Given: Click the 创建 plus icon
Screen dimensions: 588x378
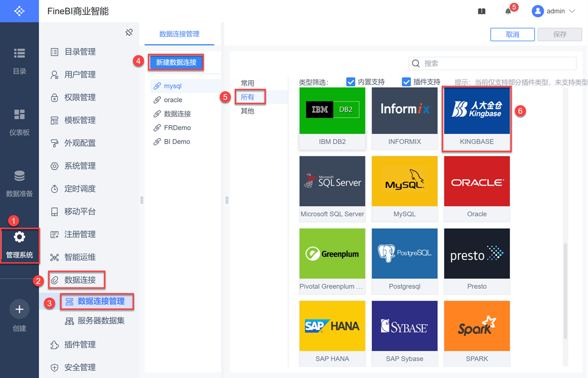Looking at the screenshot, I should 19,310.
